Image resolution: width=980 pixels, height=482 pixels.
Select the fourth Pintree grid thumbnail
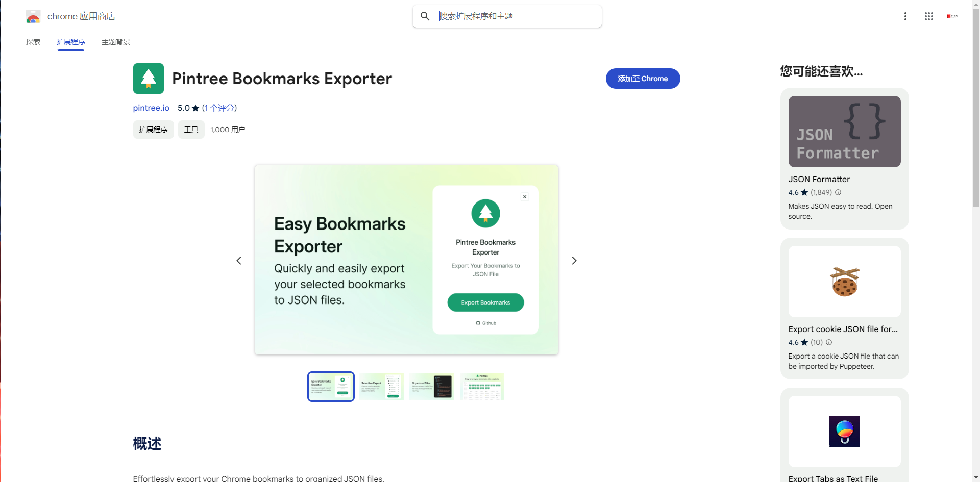click(x=482, y=387)
